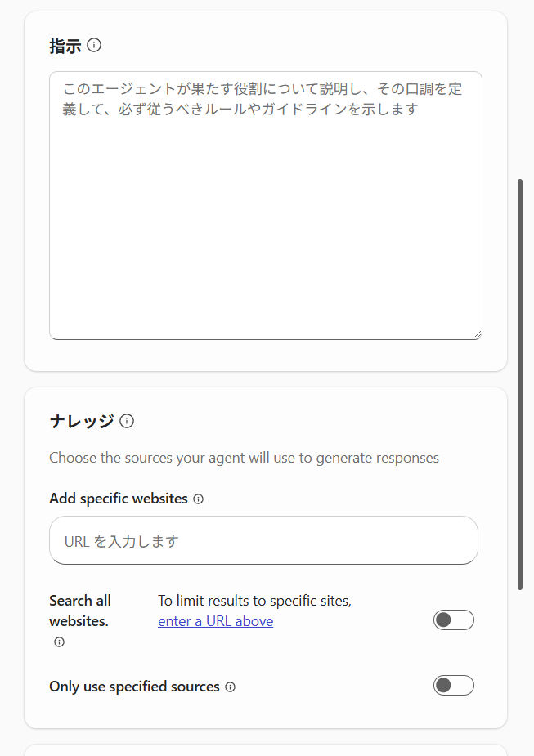The width and height of the screenshot is (534, 756).
Task: Click "To limit results to specific sites" text
Action: point(254,601)
